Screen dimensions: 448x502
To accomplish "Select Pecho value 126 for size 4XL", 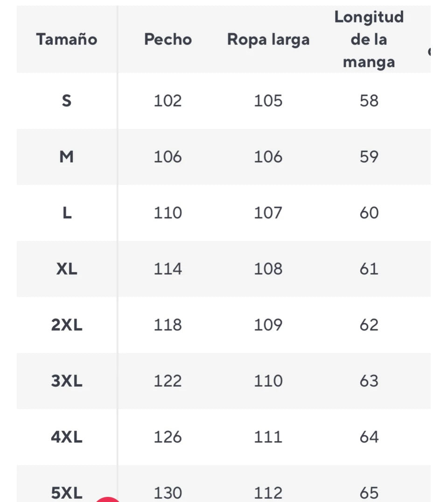I will pos(168,437).
